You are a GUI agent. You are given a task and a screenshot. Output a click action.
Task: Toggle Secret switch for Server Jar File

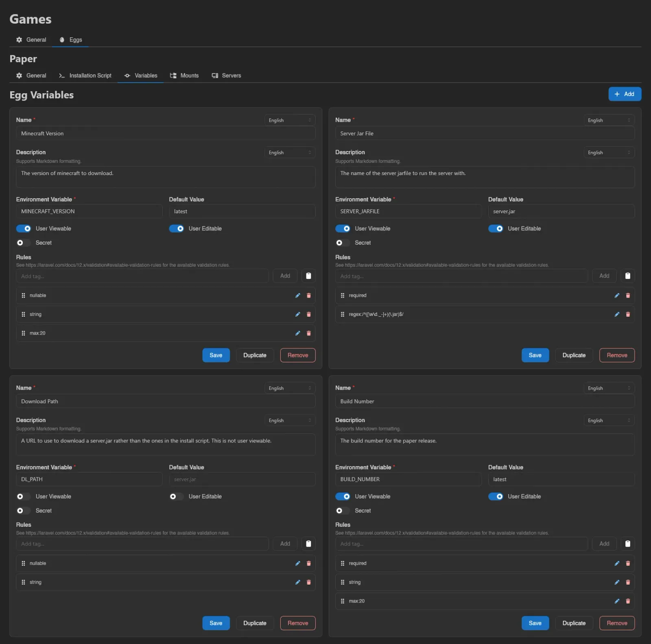[343, 243]
